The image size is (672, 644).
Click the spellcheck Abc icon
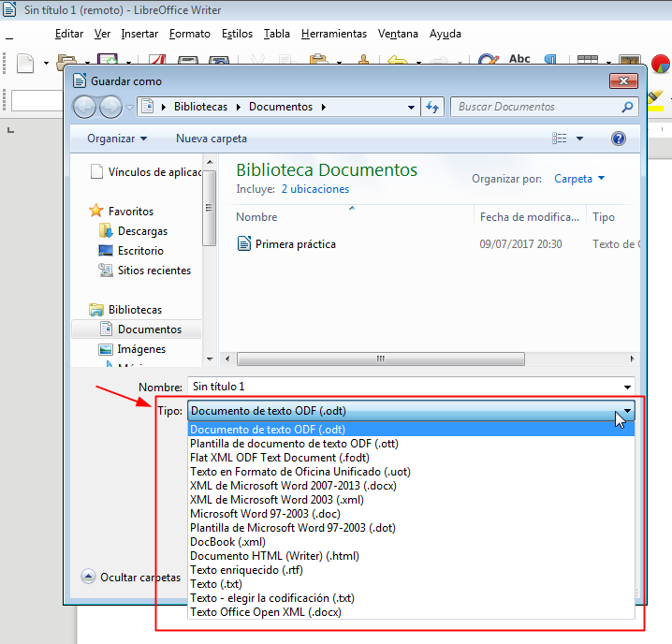click(519, 60)
